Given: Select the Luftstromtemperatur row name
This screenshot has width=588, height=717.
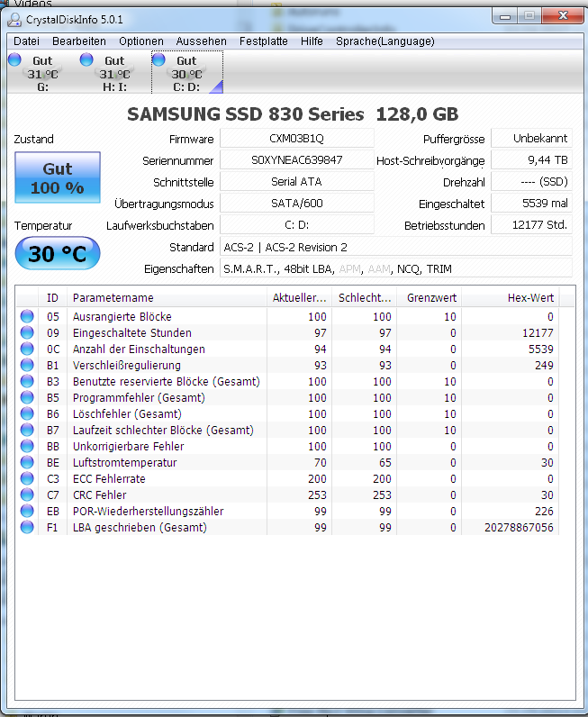Looking at the screenshot, I should [x=125, y=463].
